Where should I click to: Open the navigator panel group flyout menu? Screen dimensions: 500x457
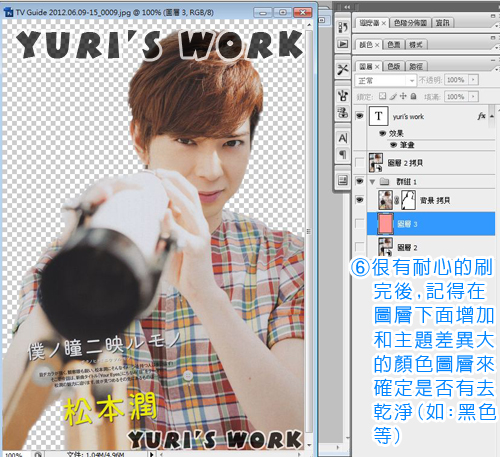497,25
